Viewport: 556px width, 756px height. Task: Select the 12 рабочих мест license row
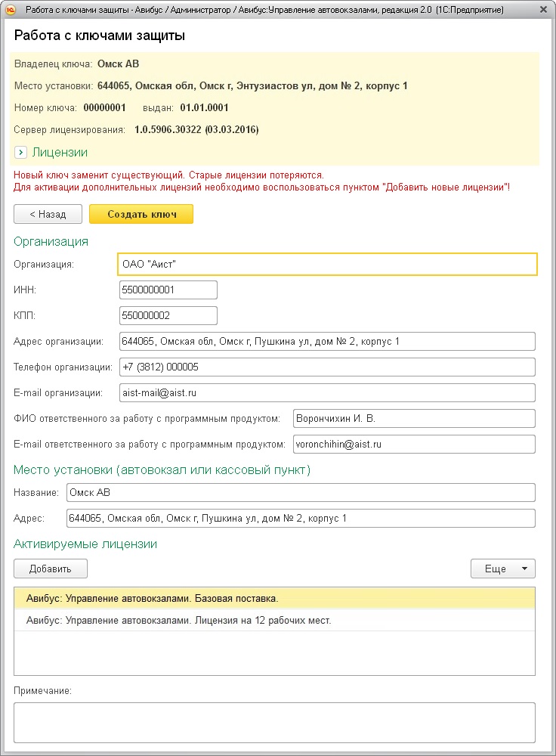coord(273,621)
